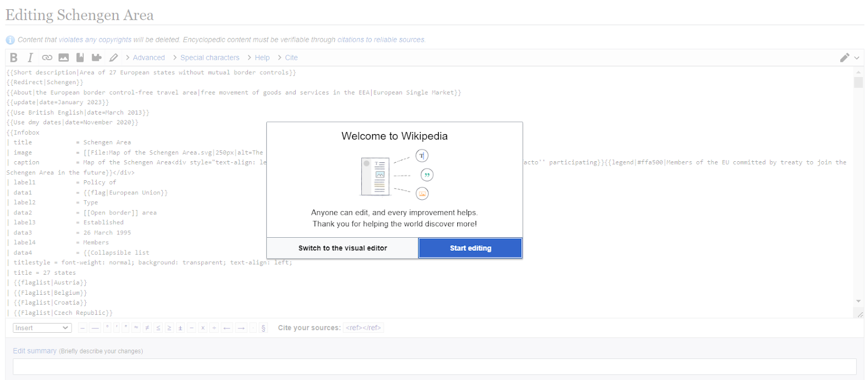Open the Cite toolbar section
This screenshot has height=380, width=868.
click(291, 58)
